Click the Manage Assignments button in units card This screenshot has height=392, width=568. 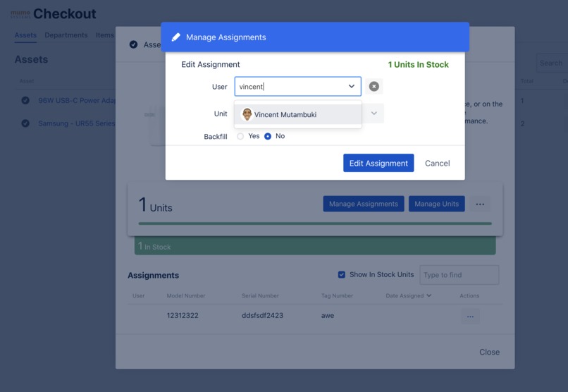364,204
